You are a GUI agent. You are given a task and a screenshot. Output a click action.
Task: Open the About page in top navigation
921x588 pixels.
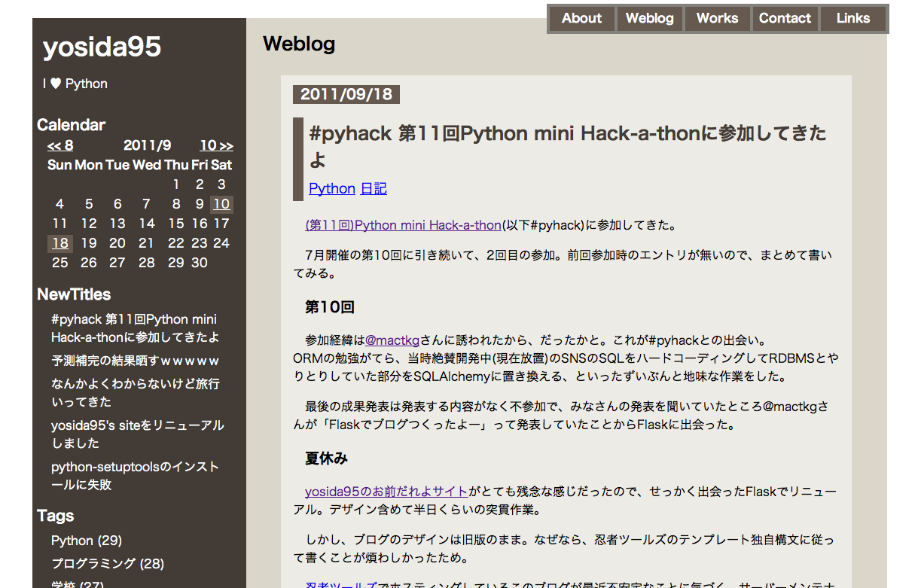tap(581, 19)
